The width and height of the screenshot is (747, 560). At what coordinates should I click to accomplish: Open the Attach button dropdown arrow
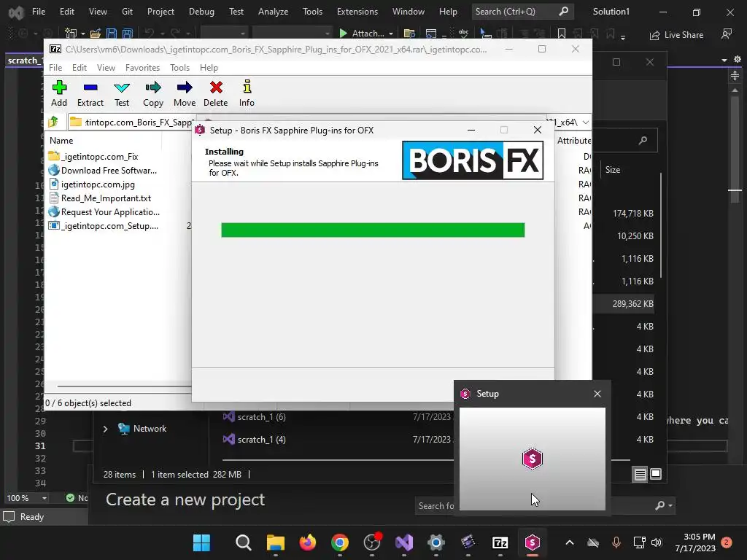(391, 34)
